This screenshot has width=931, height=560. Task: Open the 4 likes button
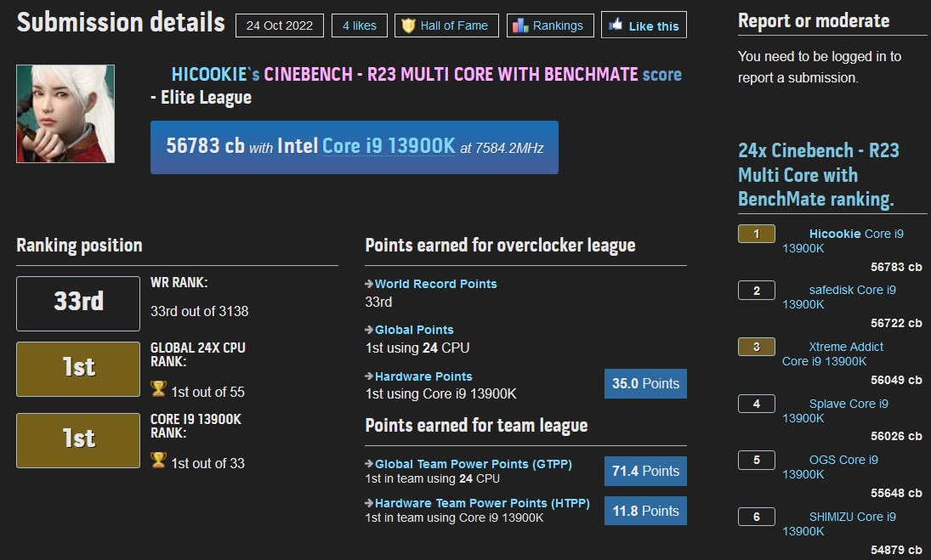pyautogui.click(x=359, y=25)
